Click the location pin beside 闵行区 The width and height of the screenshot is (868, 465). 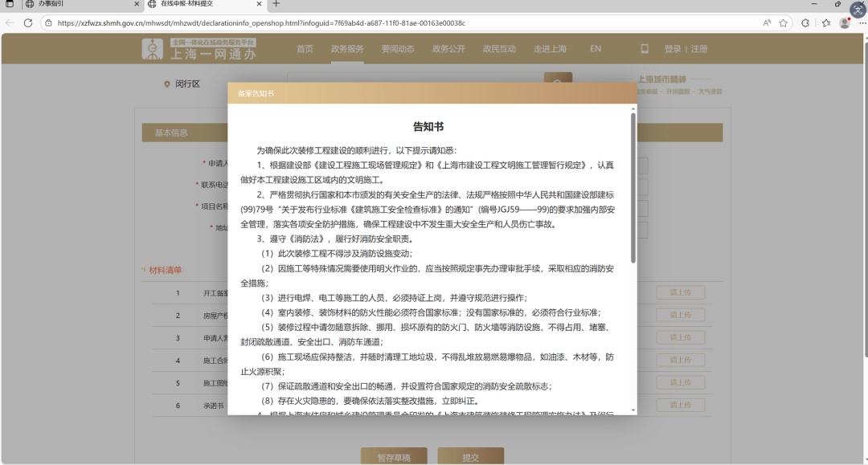167,84
